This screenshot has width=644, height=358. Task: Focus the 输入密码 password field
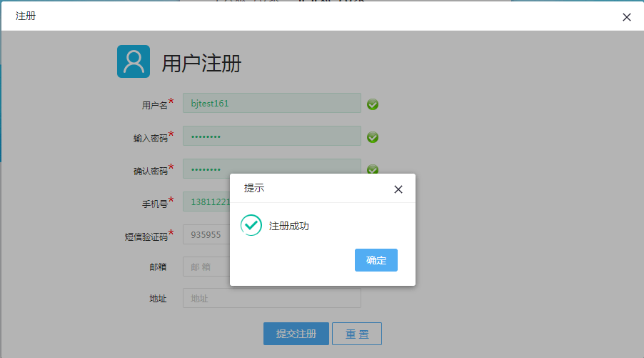[272, 136]
